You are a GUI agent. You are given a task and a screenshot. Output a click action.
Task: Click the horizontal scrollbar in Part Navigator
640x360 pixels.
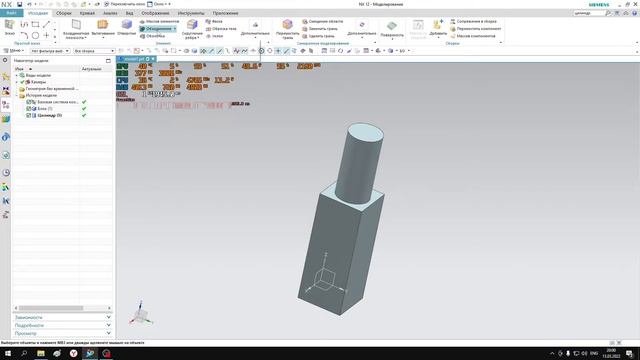(x=51, y=308)
